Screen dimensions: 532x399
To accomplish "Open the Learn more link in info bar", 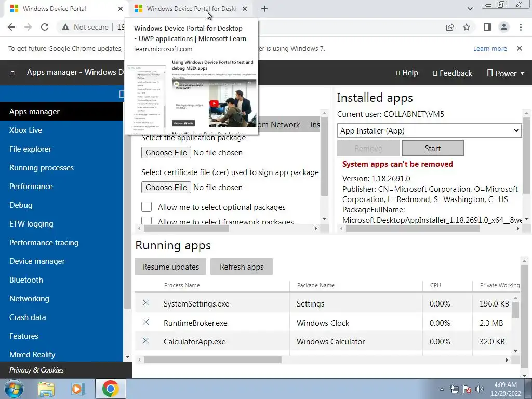I will [490, 48].
